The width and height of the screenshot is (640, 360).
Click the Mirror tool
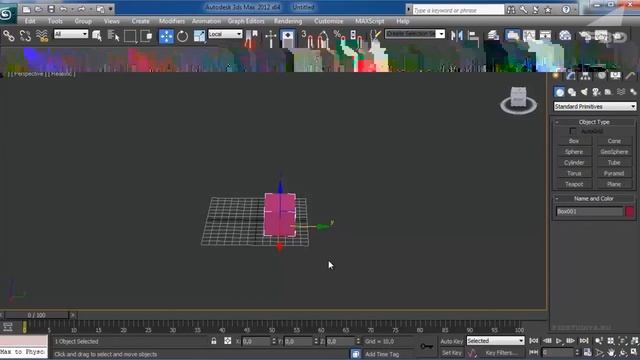coord(457,36)
